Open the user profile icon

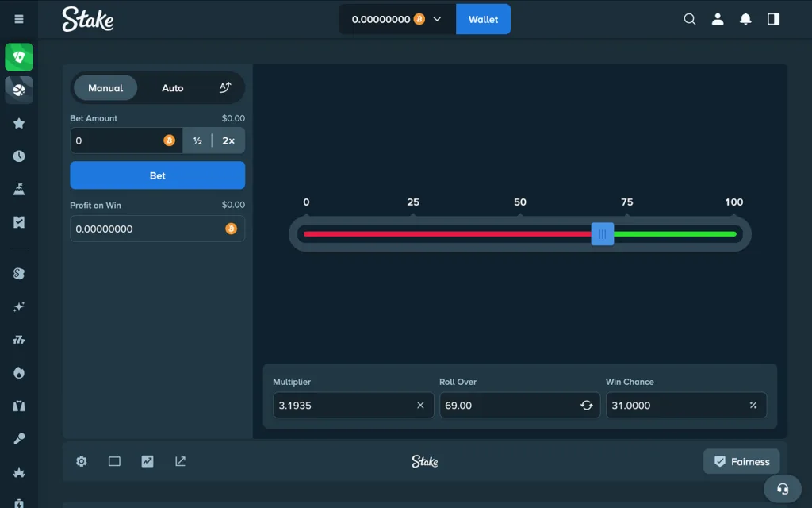(x=718, y=19)
